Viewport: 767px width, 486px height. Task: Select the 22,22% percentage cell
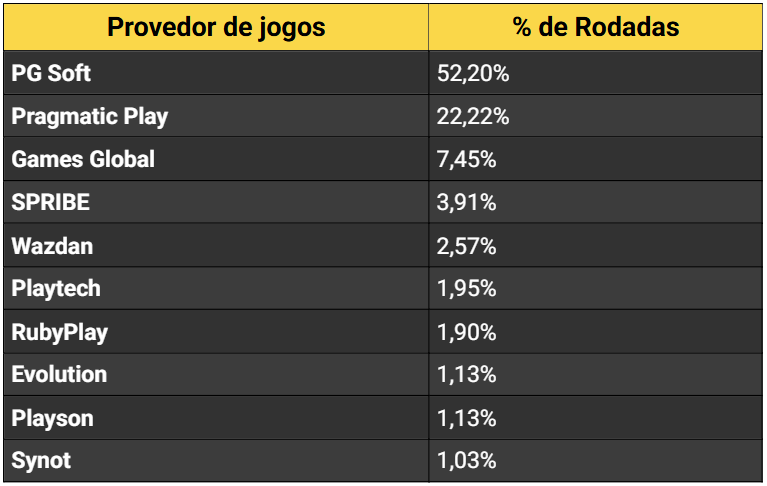(x=473, y=116)
